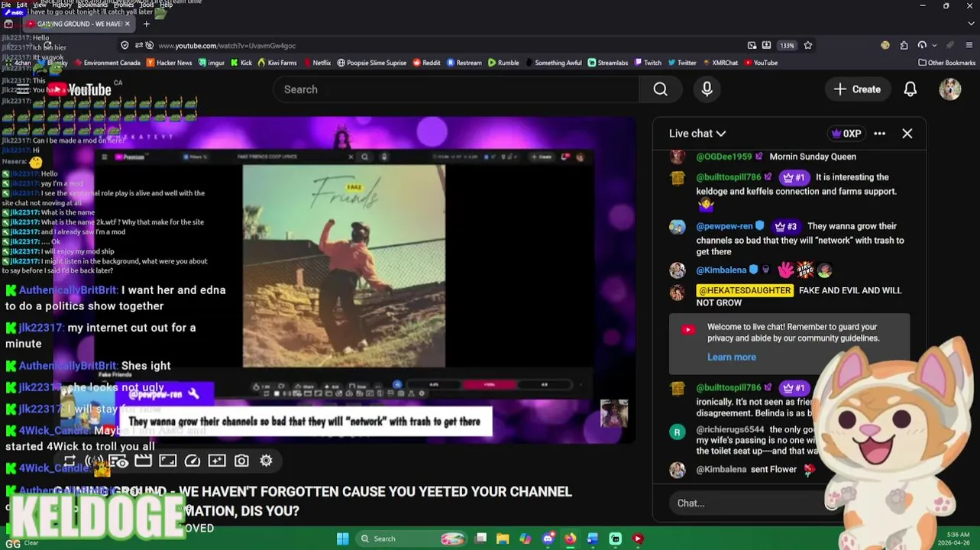Open the imgur bookmark
This screenshot has height=550, width=980.
point(211,63)
